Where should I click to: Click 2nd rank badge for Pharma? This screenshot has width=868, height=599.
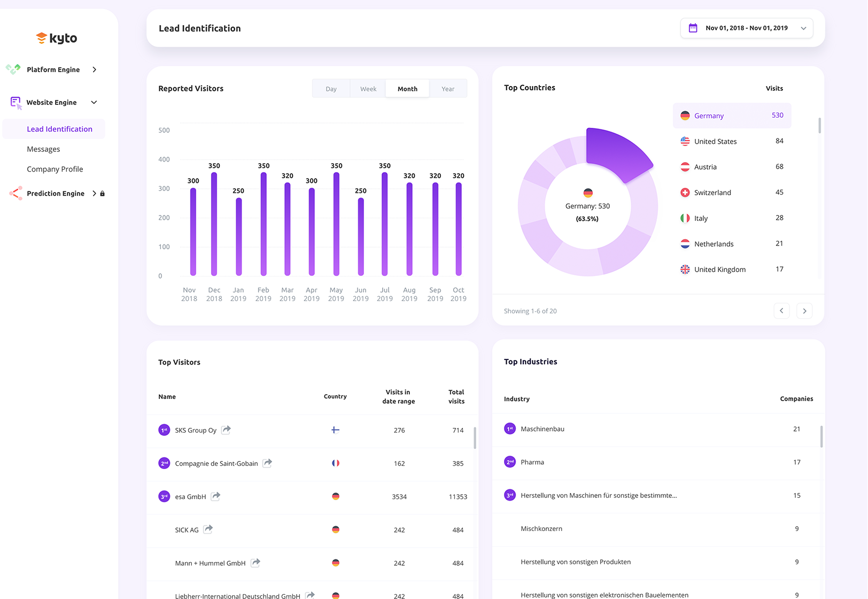point(510,462)
